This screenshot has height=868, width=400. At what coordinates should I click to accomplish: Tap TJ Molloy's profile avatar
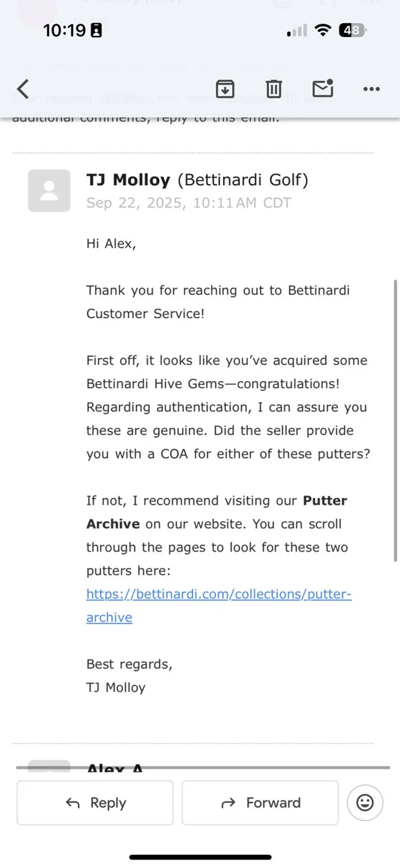49,190
